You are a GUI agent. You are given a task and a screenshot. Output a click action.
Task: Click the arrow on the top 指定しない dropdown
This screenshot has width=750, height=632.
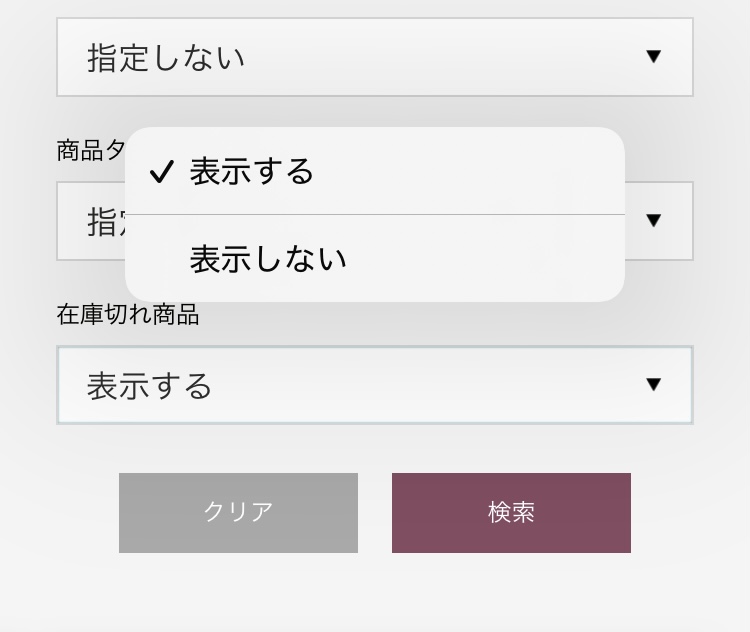[x=653, y=57]
